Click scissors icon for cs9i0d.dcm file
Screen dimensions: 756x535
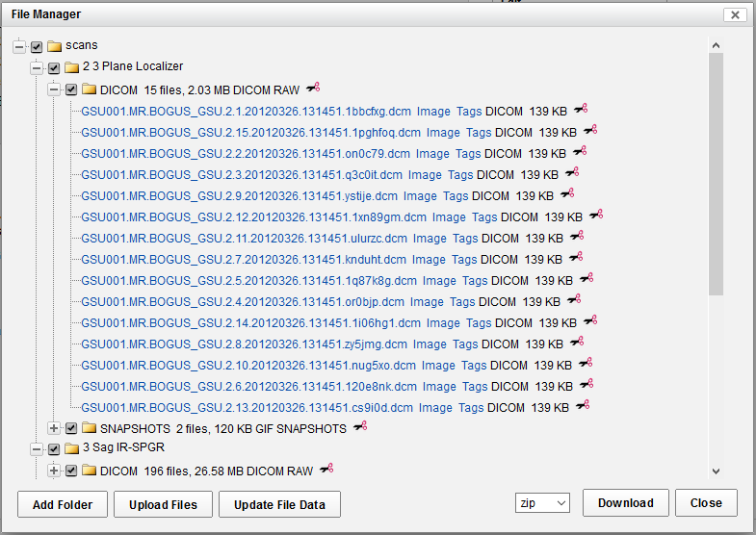pos(583,407)
